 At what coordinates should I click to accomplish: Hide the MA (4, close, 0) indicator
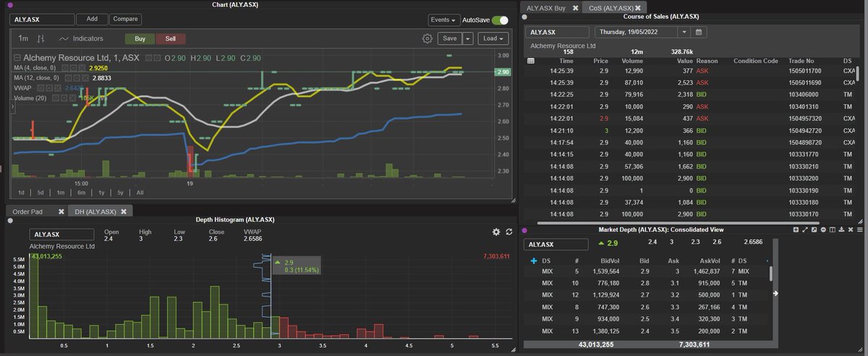point(65,68)
